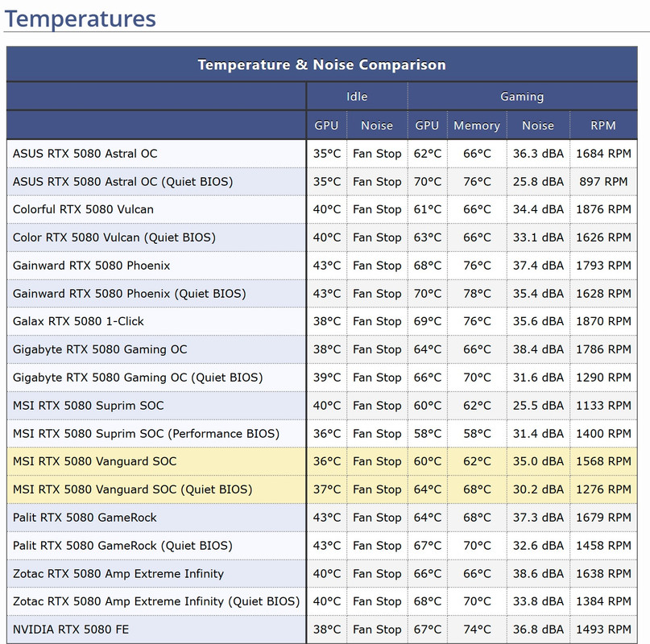The height and width of the screenshot is (644, 650).
Task: Select the Colorful RTX 5080 Vulcan row name
Action: 83,209
